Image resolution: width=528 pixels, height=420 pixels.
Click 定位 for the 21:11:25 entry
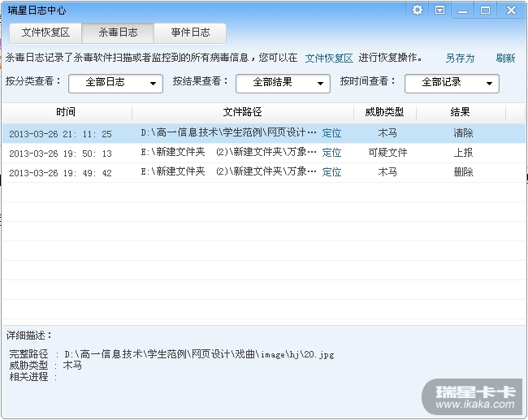(331, 133)
